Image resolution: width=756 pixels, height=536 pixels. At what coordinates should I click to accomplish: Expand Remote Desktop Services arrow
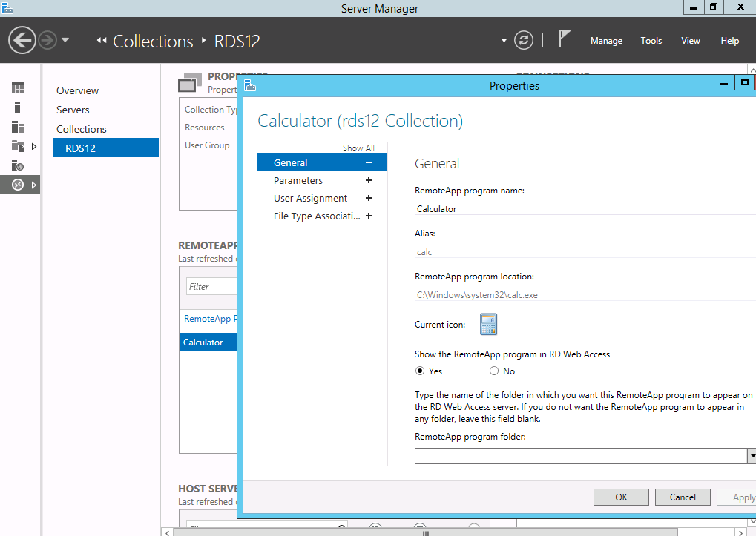point(33,185)
